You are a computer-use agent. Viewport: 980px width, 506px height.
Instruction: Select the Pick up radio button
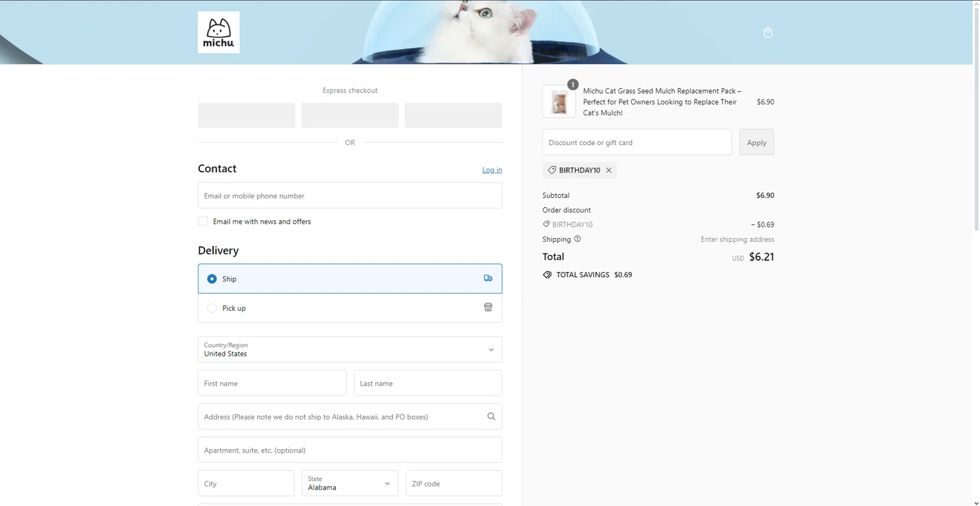212,308
